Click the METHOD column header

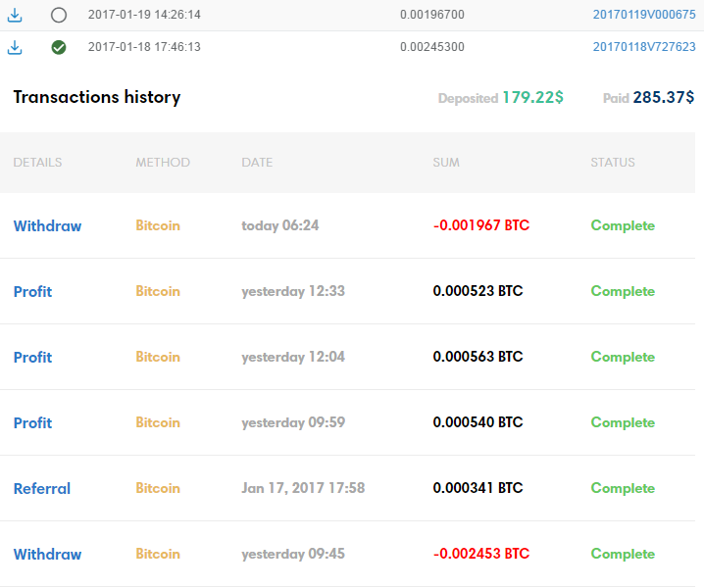click(x=163, y=162)
